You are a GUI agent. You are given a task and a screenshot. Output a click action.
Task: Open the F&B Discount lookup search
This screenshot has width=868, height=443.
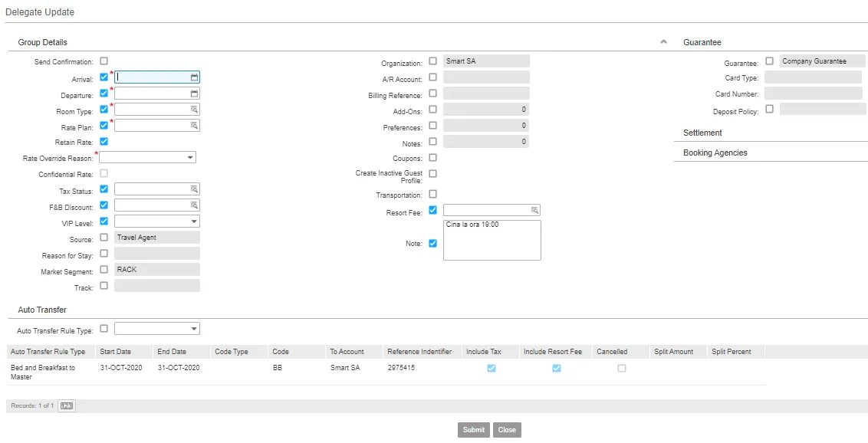click(194, 205)
